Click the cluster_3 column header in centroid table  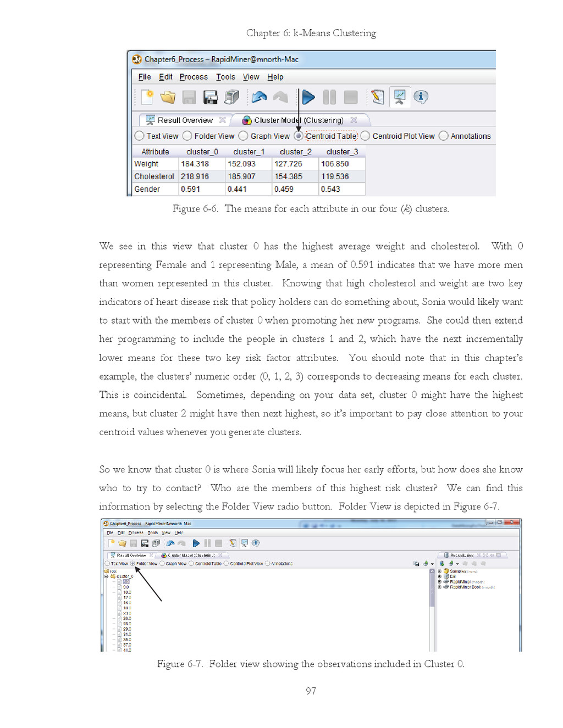[x=342, y=152]
